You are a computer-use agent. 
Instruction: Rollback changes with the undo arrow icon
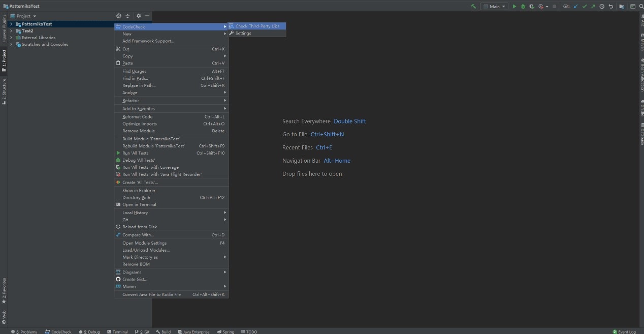611,7
